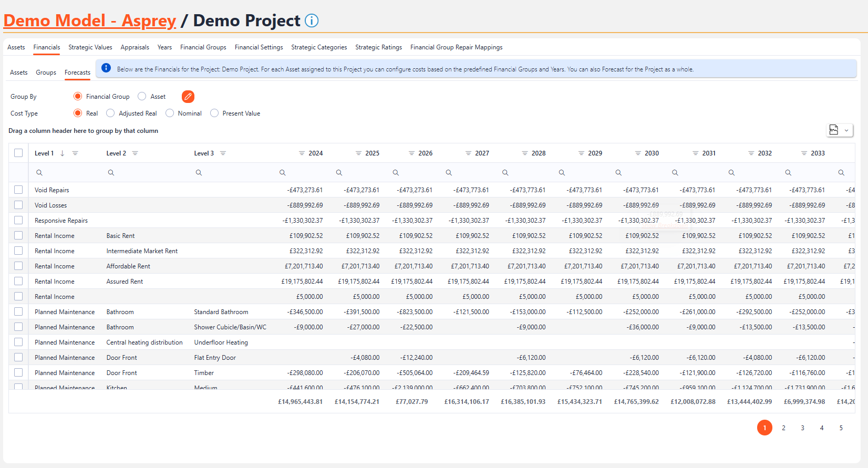Switch to the Strategic Values tab
Viewport: 868px width, 468px height.
click(90, 47)
